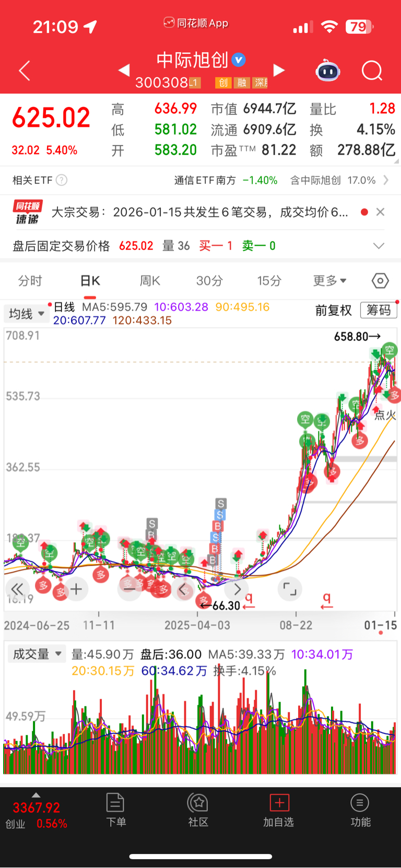401x868 pixels.
Task: Move chart right with right chevron
Action: coord(237,589)
